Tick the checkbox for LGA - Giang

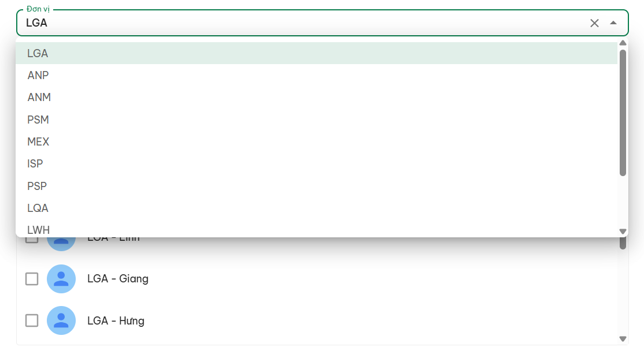[32, 279]
